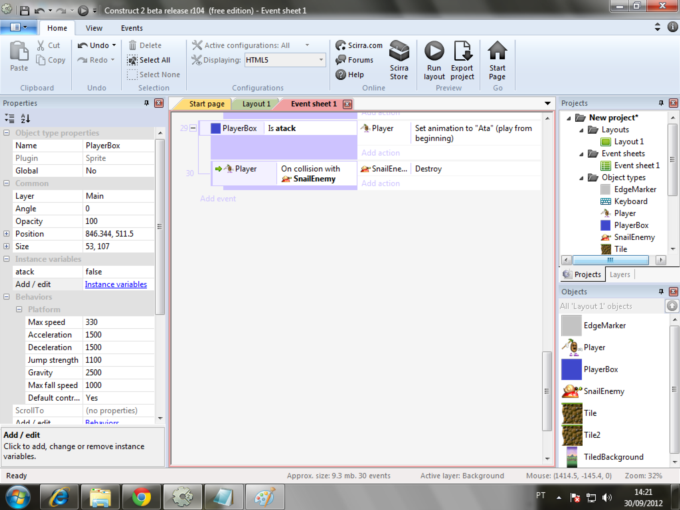This screenshot has height=510, width=680.
Task: Click the Select All icon
Action: coord(132,60)
